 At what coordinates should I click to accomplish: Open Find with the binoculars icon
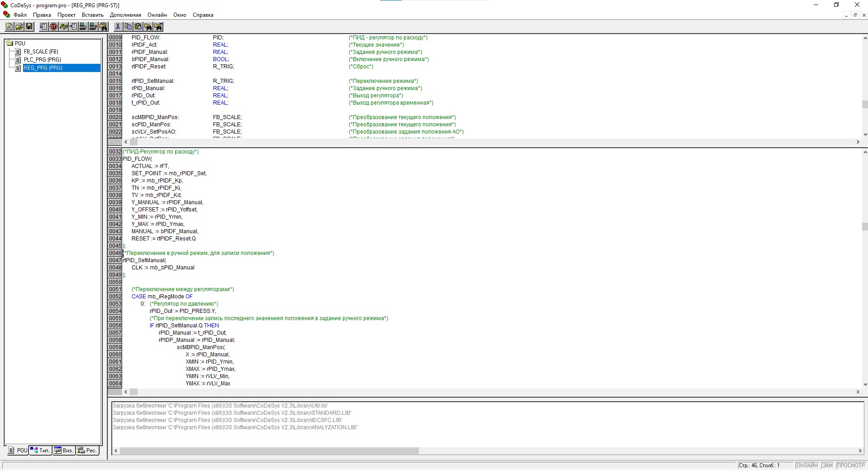(x=148, y=26)
